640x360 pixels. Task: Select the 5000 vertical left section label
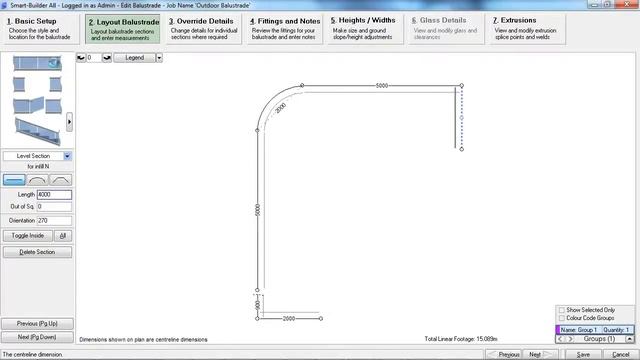click(258, 210)
